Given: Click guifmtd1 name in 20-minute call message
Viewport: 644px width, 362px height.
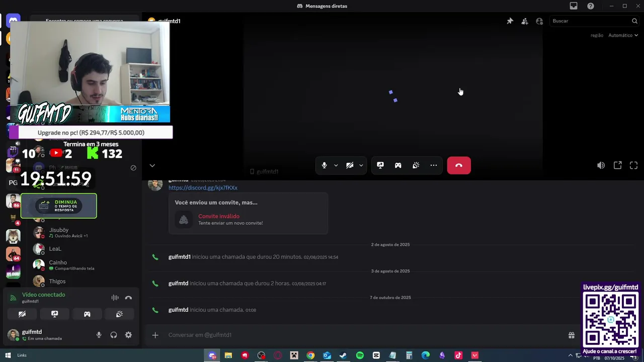Looking at the screenshot, I should coord(179,257).
